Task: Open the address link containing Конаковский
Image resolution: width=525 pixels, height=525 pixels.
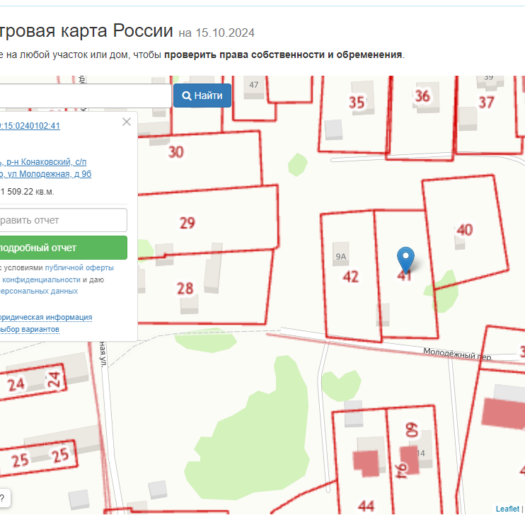Action: 43,162
